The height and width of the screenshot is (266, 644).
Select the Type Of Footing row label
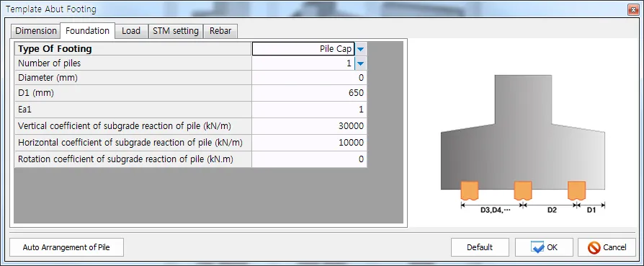(x=133, y=49)
